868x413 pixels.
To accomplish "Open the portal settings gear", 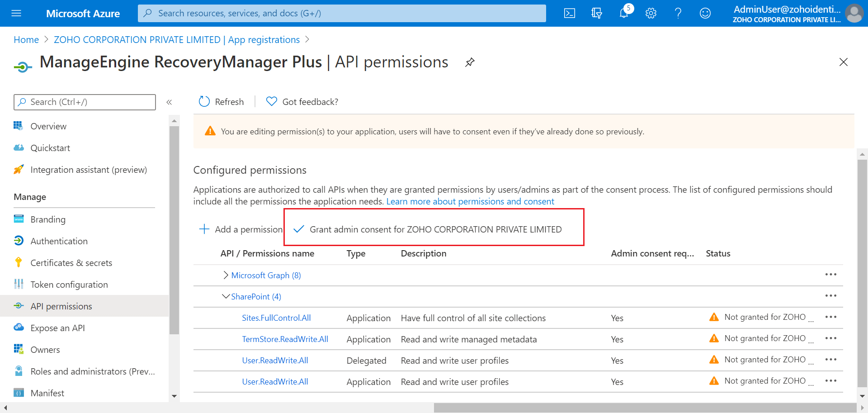I will point(651,13).
